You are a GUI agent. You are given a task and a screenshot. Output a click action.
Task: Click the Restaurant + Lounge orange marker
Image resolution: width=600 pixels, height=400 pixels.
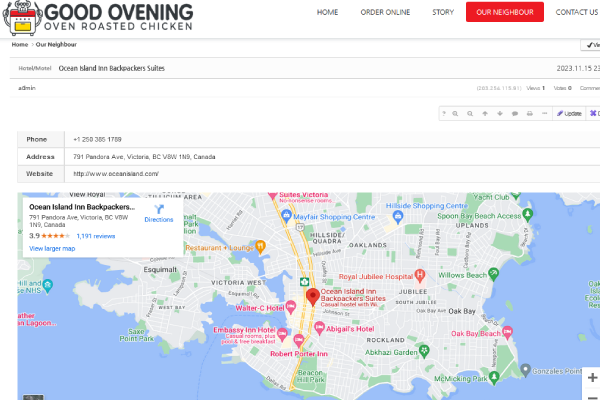(260, 247)
